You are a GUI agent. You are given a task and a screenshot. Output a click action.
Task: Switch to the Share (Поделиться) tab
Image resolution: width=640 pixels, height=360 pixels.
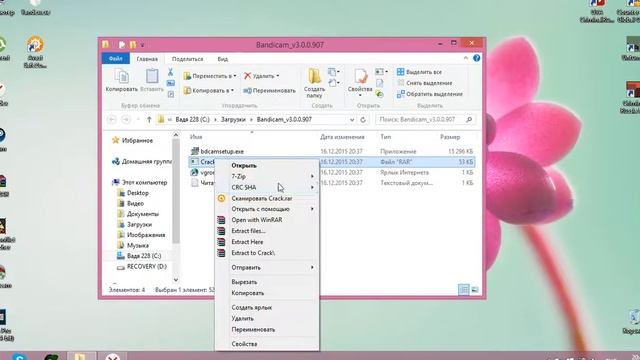[187, 59]
